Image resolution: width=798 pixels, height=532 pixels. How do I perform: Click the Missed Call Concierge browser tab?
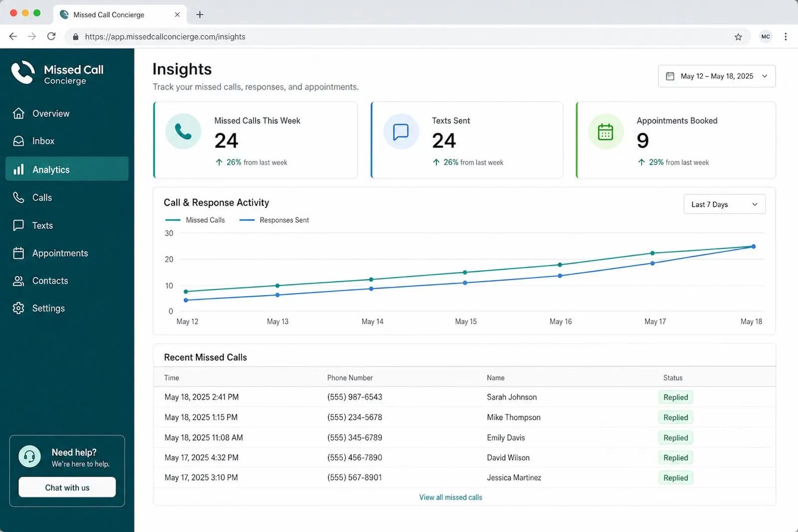click(120, 14)
